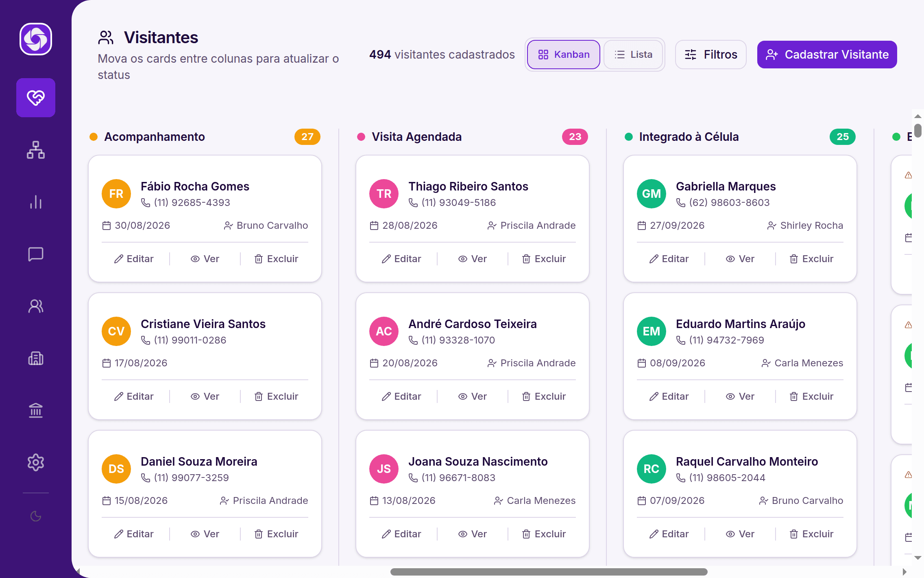This screenshot has height=578, width=924.
Task: Click the Integrado à Célula count badge 25
Action: (x=843, y=137)
